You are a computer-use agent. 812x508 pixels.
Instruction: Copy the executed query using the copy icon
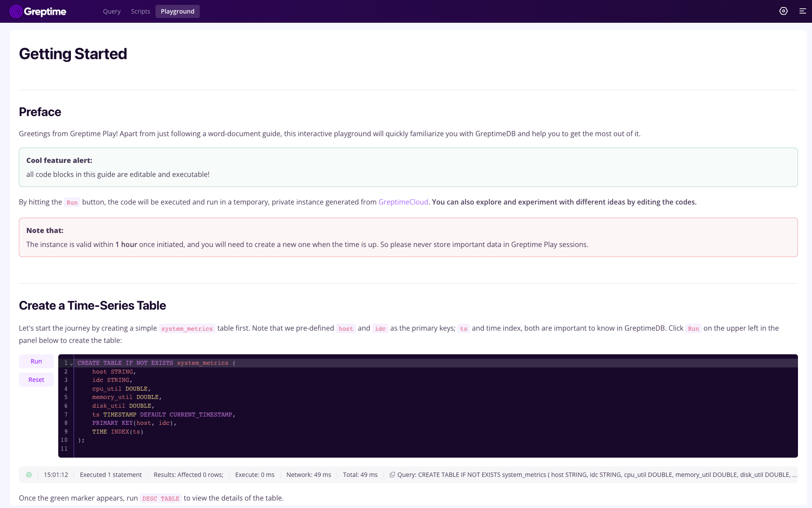click(x=393, y=474)
